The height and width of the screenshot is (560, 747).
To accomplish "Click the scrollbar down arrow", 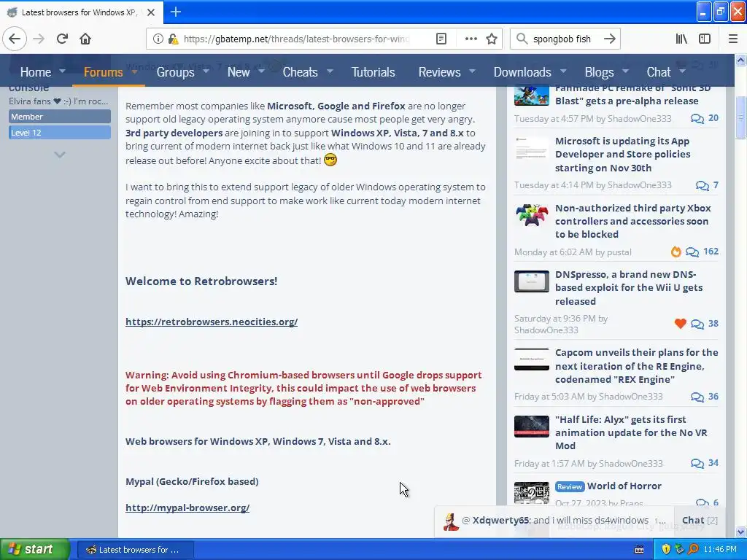I will pos(741,532).
